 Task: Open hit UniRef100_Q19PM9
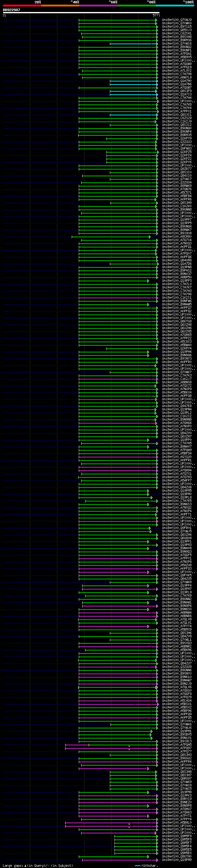tap(177, 860)
